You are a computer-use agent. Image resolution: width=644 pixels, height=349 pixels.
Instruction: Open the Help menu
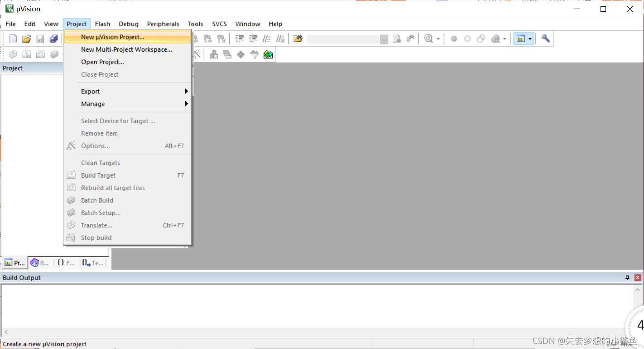(275, 24)
